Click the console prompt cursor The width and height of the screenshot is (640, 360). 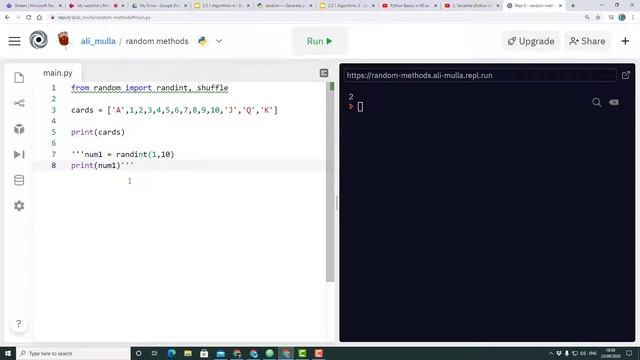(x=360, y=107)
